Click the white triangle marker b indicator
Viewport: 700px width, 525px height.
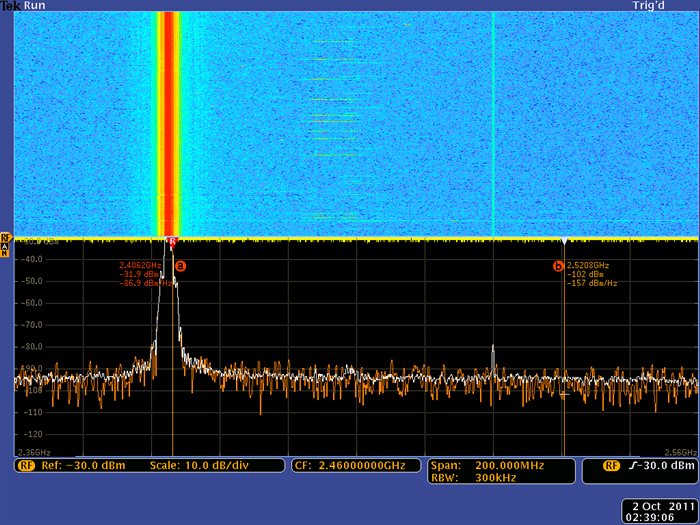coord(564,242)
